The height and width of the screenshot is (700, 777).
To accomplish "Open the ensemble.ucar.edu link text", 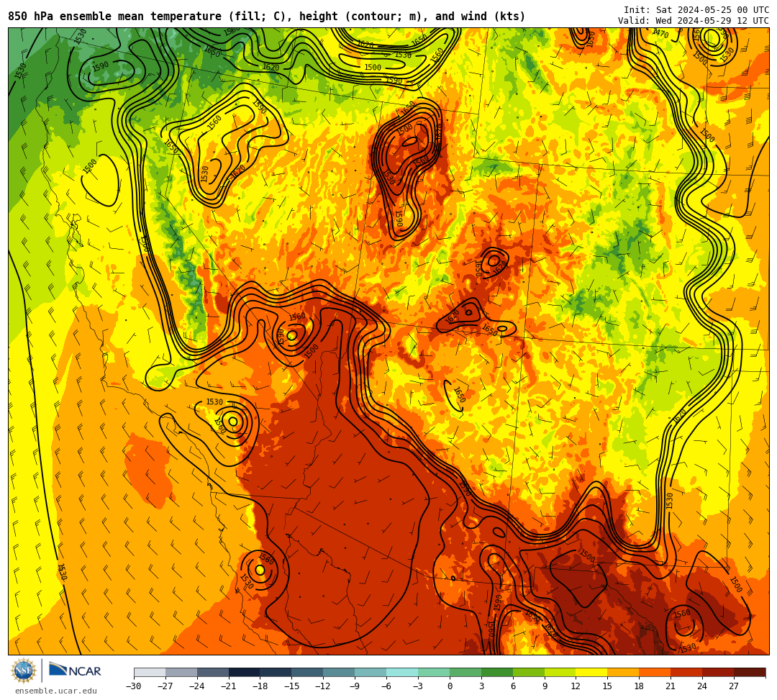I will click(x=56, y=691).
